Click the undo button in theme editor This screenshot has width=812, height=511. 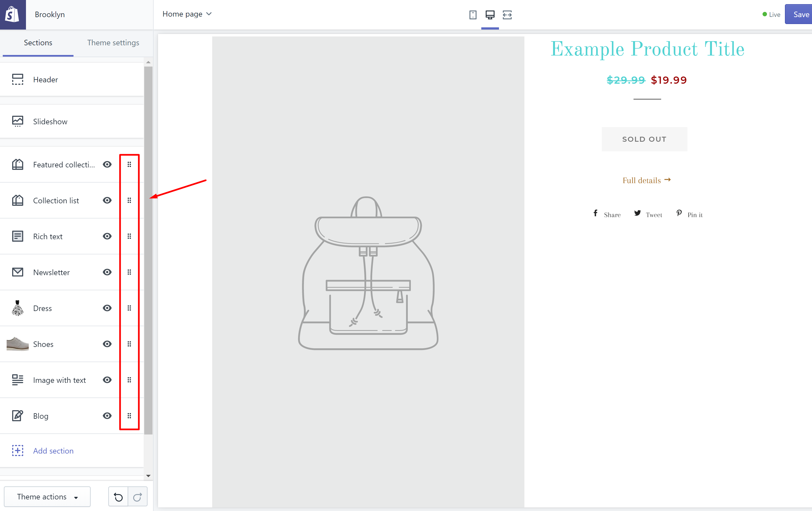[118, 496]
